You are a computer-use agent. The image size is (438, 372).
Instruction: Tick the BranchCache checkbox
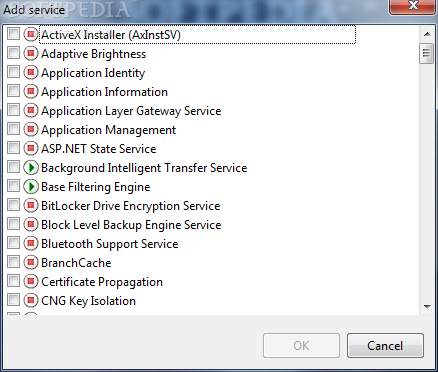coord(13,261)
